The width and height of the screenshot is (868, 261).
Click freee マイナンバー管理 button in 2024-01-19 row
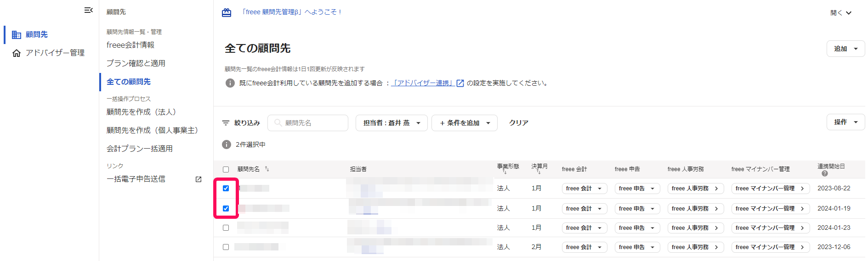(x=771, y=209)
